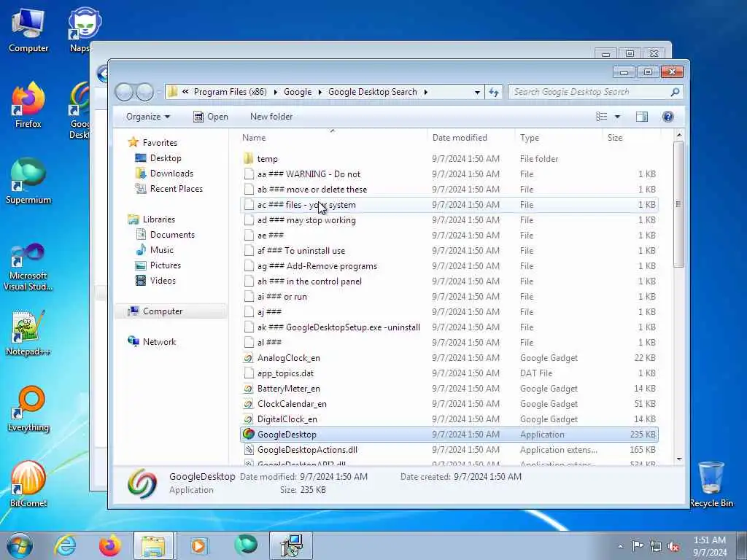This screenshot has width=747, height=560.
Task: Expand the view options dropdown arrow
Action: [617, 117]
